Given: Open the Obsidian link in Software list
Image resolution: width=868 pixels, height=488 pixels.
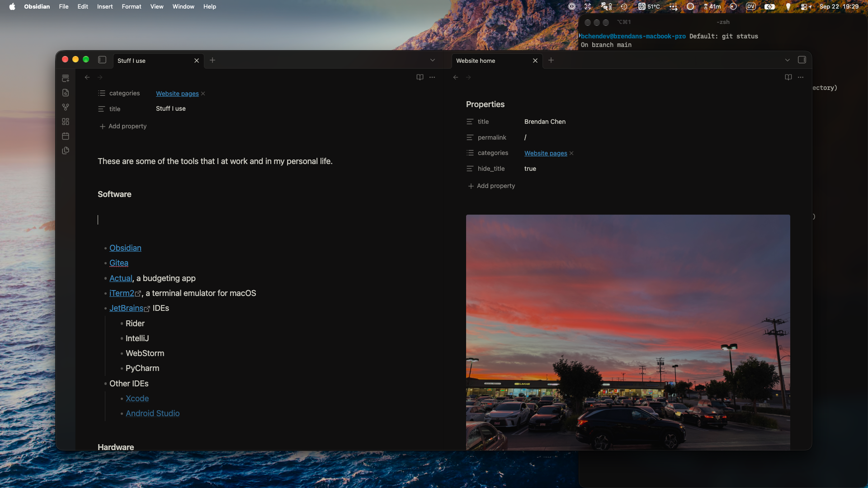Looking at the screenshot, I should click(x=125, y=248).
